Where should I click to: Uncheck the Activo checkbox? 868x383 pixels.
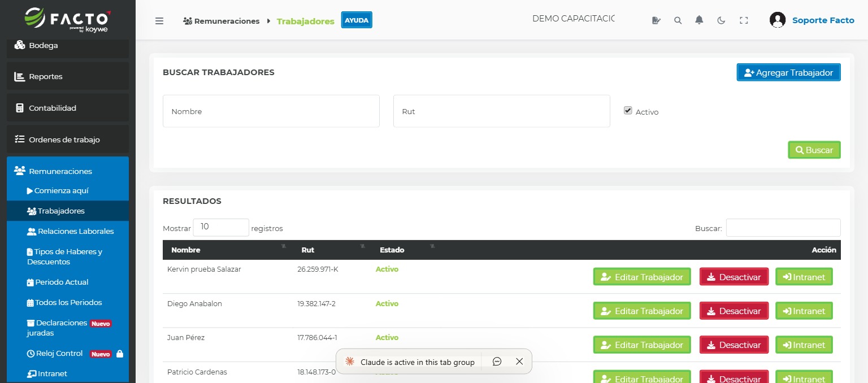click(628, 111)
